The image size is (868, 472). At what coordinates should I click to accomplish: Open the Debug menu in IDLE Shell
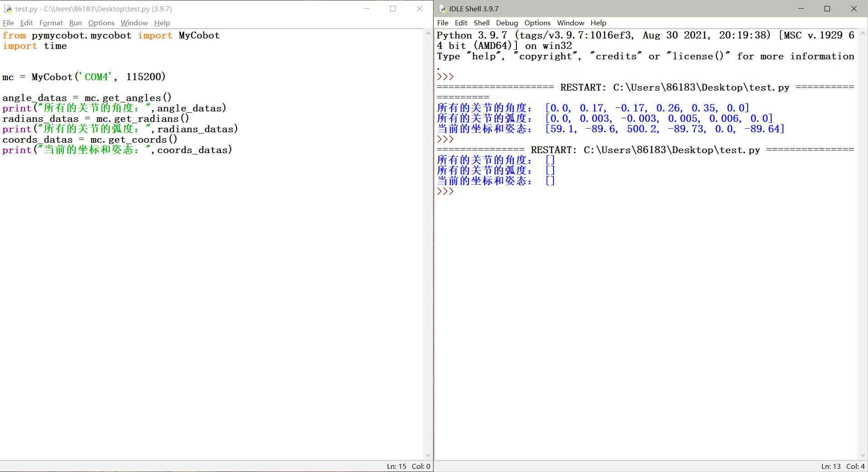[x=506, y=23]
